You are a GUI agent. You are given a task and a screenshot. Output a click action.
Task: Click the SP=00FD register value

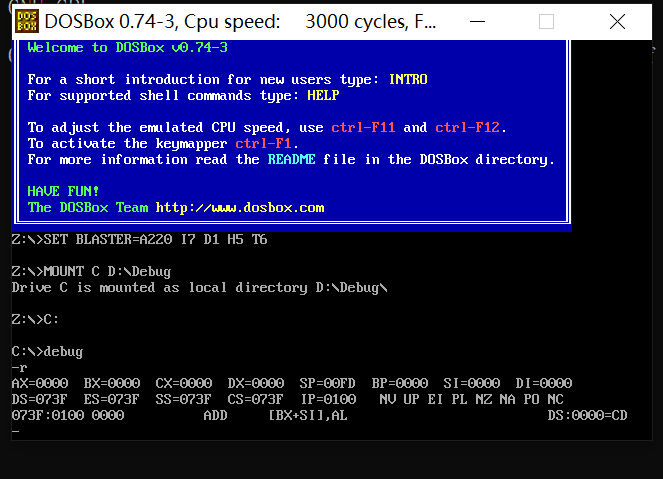(328, 383)
